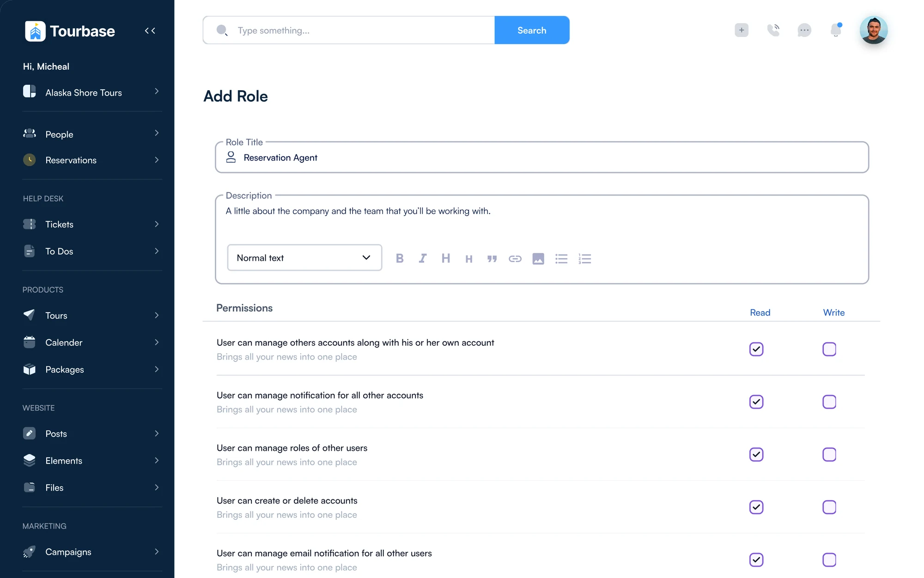Click the Tourbase logo icon
Image resolution: width=924 pixels, height=578 pixels.
[x=35, y=31]
